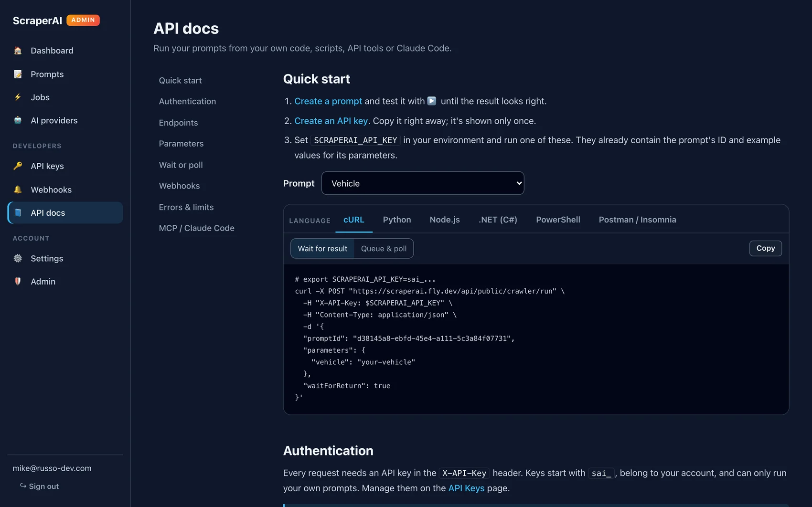The height and width of the screenshot is (507, 812).
Task: Select the PowerShell language tab
Action: [x=558, y=220]
